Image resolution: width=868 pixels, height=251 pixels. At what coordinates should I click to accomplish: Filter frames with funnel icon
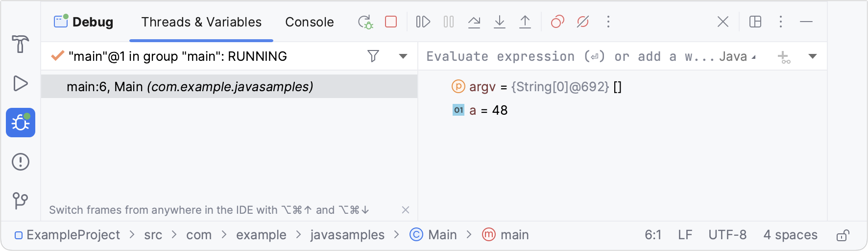click(x=373, y=56)
